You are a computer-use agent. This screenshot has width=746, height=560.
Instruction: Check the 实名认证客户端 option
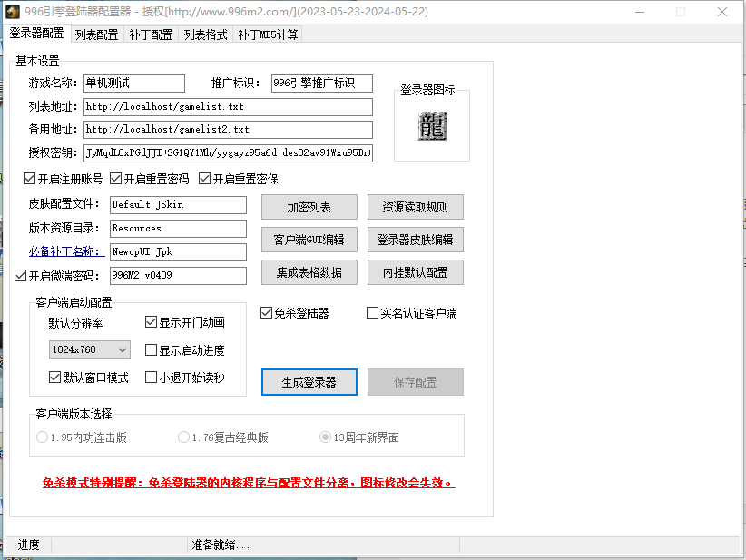pyautogui.click(x=372, y=313)
